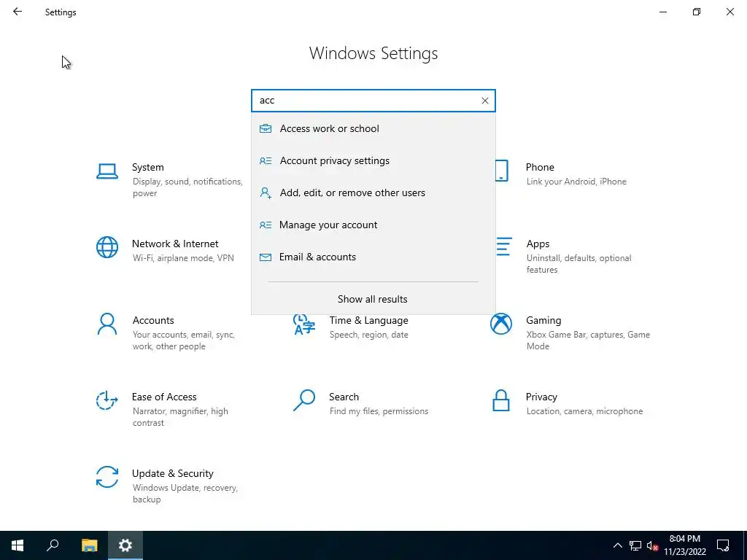Open the 'Search' category title in the settings grid

344,397
